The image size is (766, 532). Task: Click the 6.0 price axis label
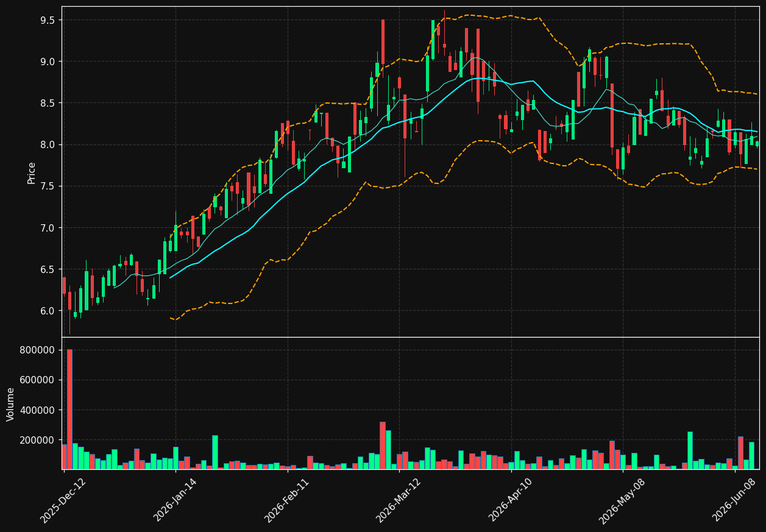point(48,311)
